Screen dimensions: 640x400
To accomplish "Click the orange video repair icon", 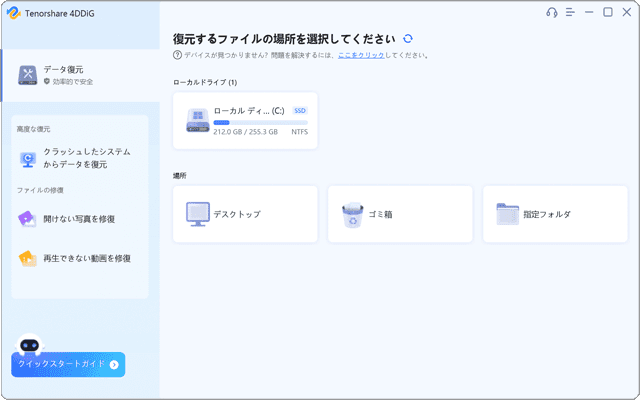I will [27, 258].
